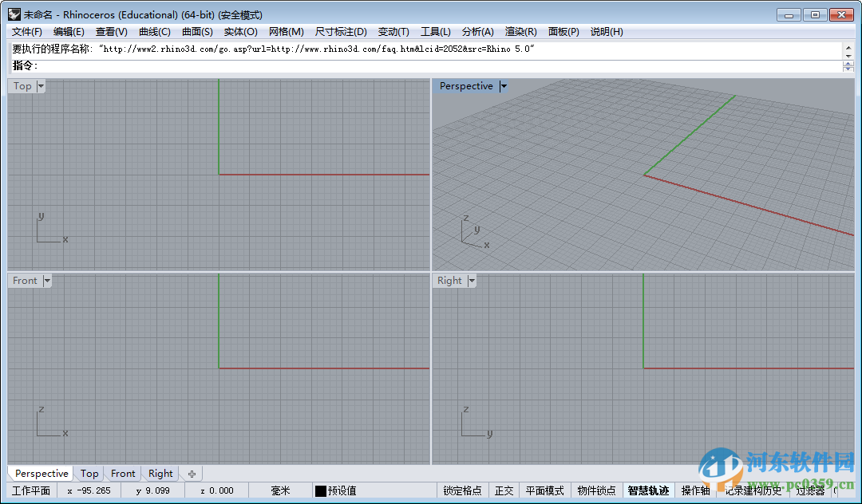Click the x -95.265 coordinate readout
Image resolution: width=862 pixels, height=504 pixels.
pyautogui.click(x=89, y=490)
